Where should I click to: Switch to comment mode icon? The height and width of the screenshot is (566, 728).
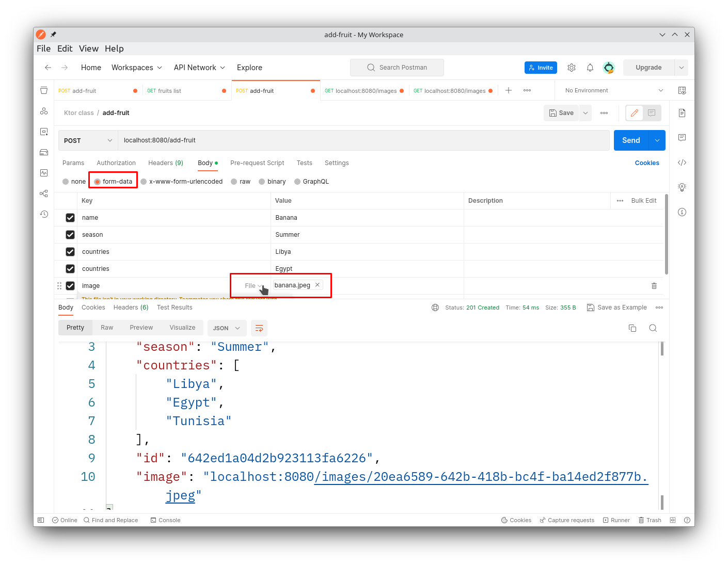[652, 113]
